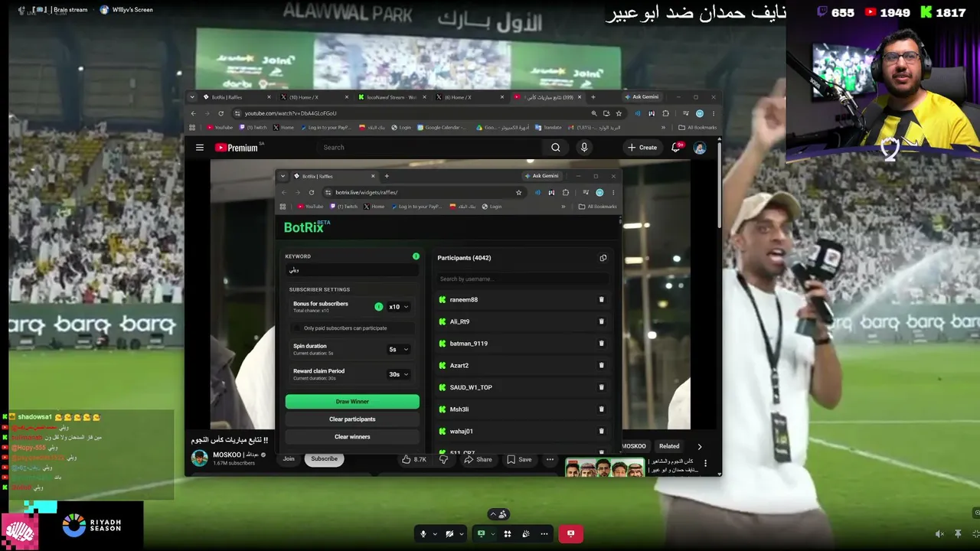The height and width of the screenshot is (551, 980).
Task: Delete participant SAUD_W1_TOP
Action: point(601,387)
